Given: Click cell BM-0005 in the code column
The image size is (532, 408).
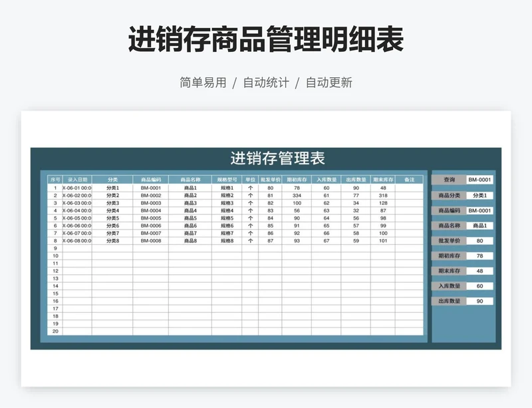Looking at the screenshot, I should tap(150, 216).
